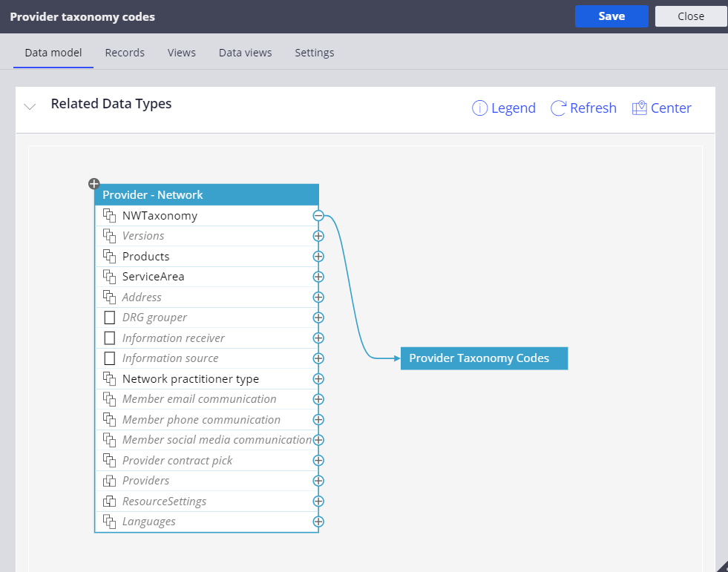Viewport: 728px width, 572px height.
Task: Click the icon beside Languages field
Action: [x=110, y=522]
